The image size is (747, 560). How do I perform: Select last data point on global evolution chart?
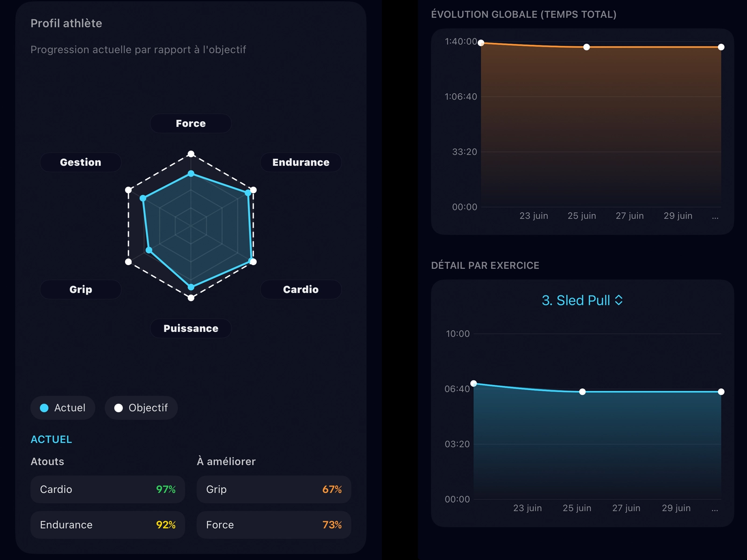pyautogui.click(x=721, y=47)
